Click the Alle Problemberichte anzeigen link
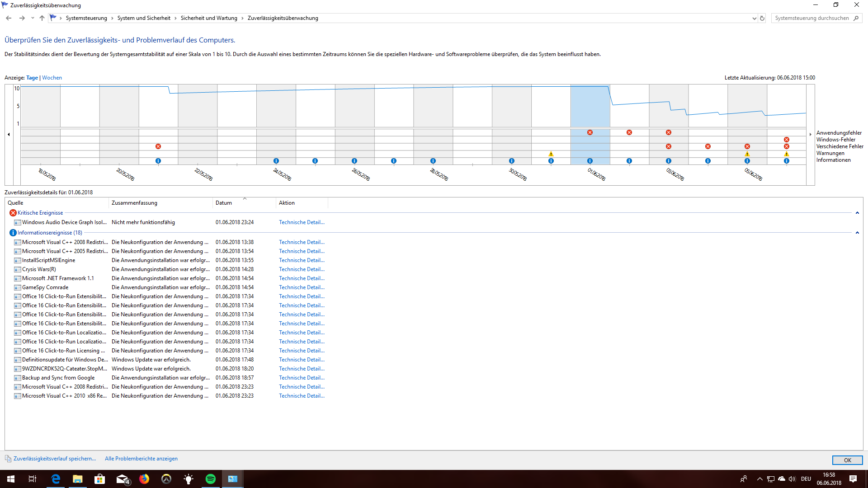The width and height of the screenshot is (868, 488). 141,459
